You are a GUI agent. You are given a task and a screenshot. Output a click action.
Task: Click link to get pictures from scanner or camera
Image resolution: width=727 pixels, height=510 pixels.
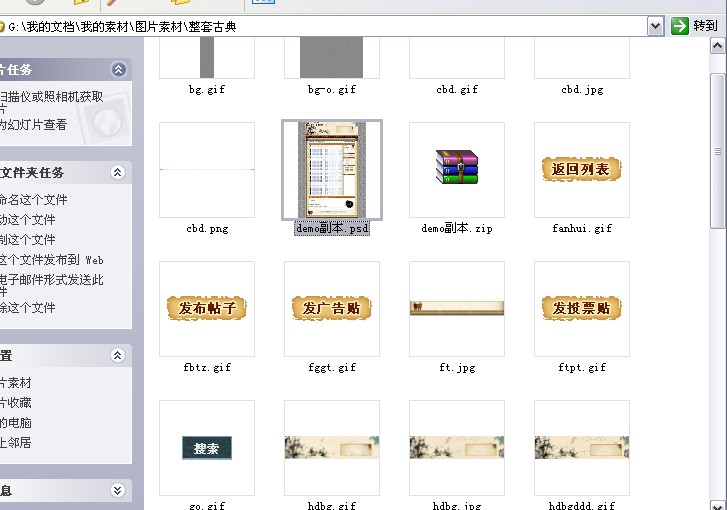51,102
